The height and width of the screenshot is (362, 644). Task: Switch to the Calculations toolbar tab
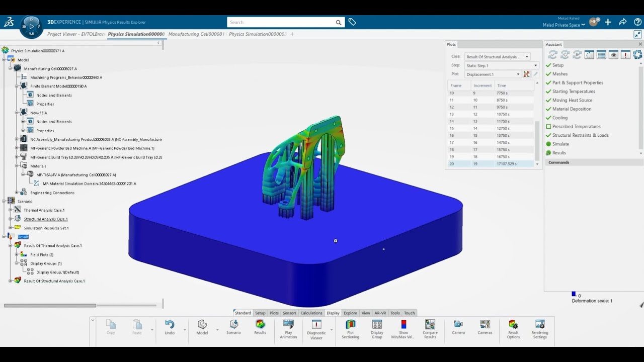tap(311, 313)
